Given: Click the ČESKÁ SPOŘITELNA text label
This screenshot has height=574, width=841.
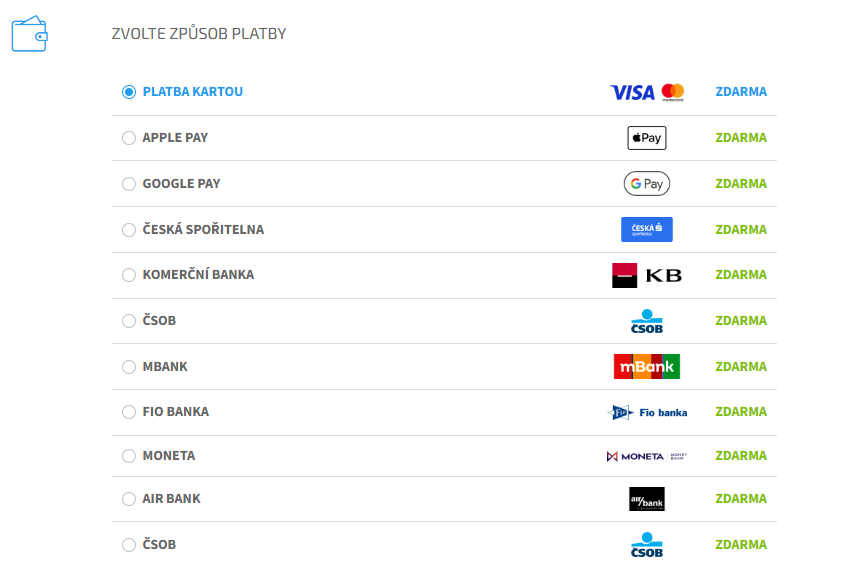Looking at the screenshot, I should pyautogui.click(x=203, y=230).
